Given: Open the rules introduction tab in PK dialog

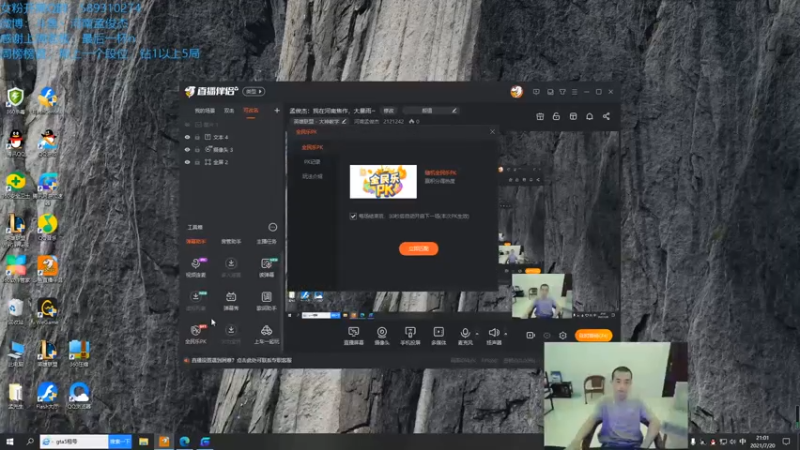Looking at the screenshot, I should coord(312,177).
